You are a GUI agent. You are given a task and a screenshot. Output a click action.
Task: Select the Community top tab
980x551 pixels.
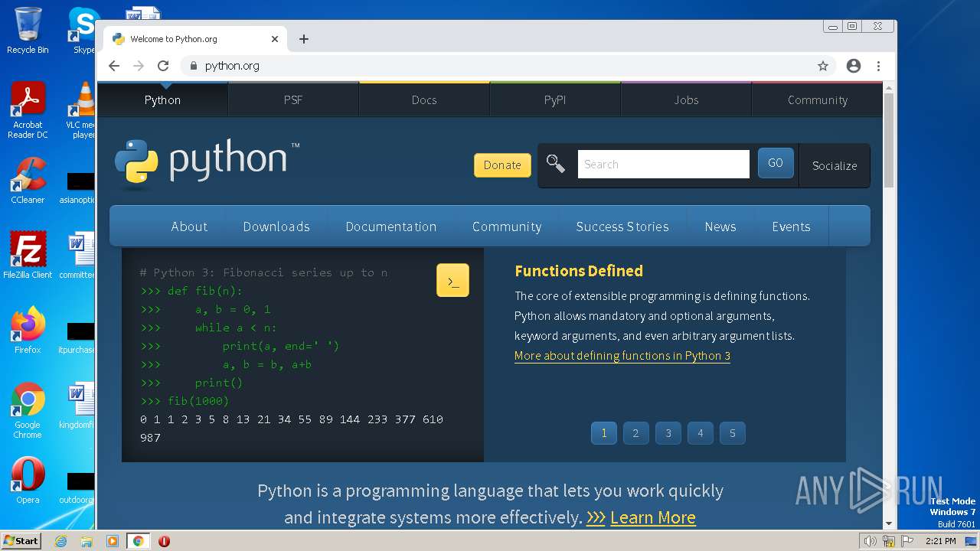[817, 99]
